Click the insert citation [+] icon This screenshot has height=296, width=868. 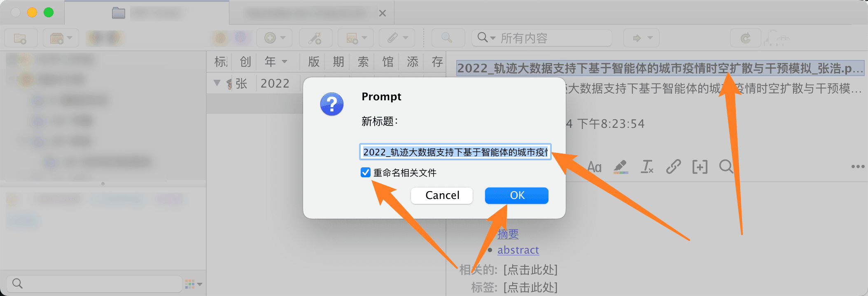[700, 167]
